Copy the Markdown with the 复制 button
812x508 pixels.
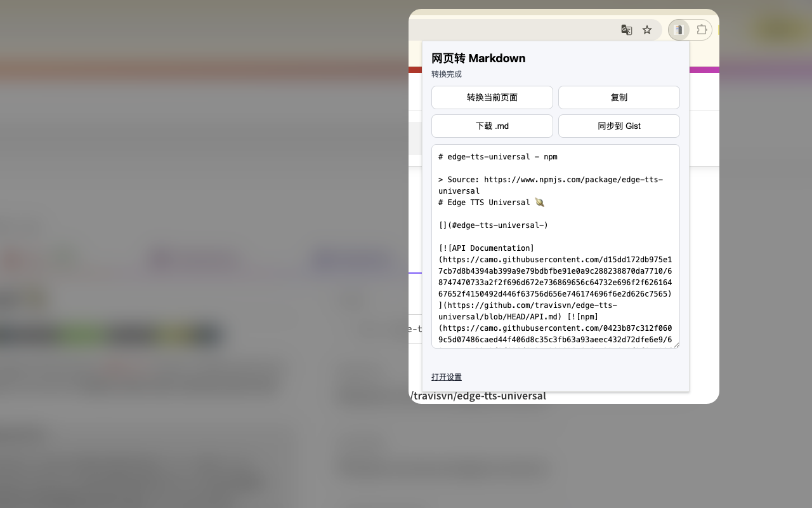coord(619,97)
